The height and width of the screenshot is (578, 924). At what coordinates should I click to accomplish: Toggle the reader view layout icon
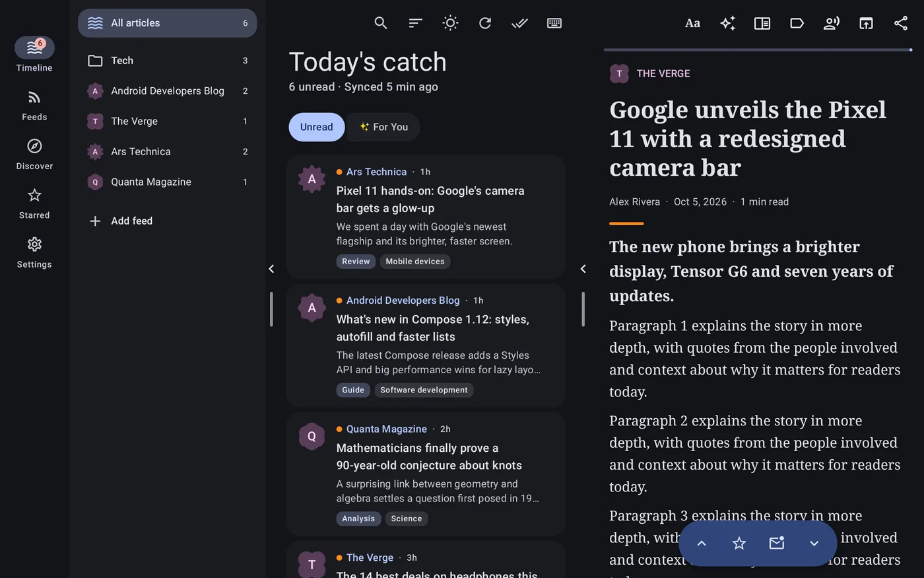(762, 23)
